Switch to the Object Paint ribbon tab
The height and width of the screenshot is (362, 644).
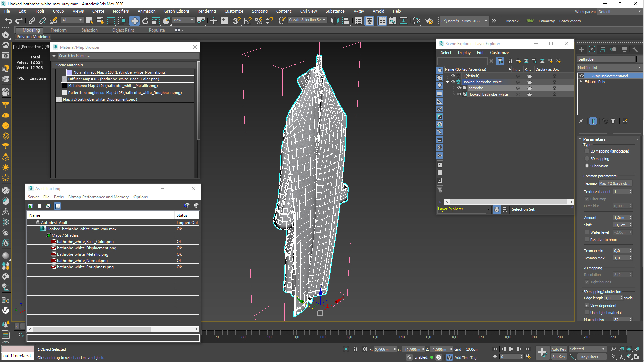click(123, 30)
